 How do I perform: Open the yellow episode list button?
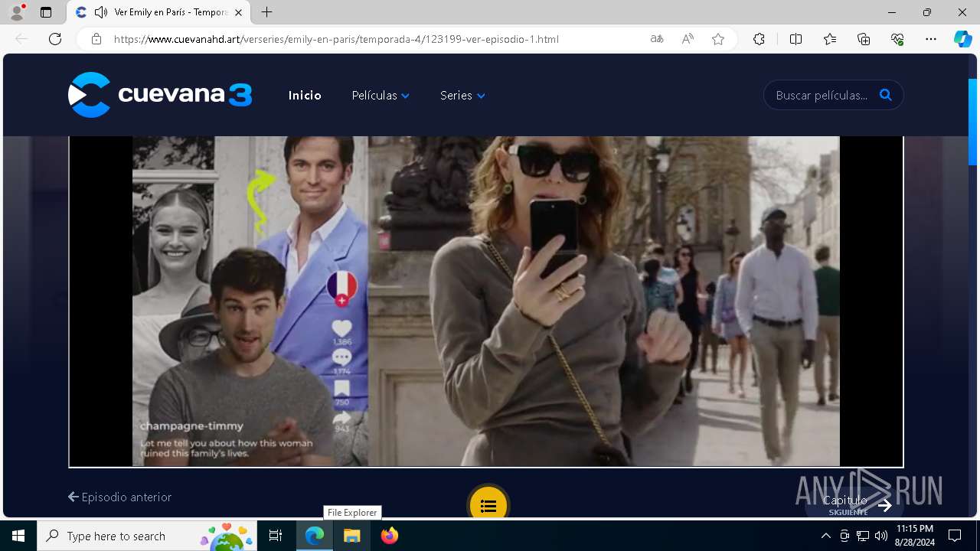pos(488,505)
